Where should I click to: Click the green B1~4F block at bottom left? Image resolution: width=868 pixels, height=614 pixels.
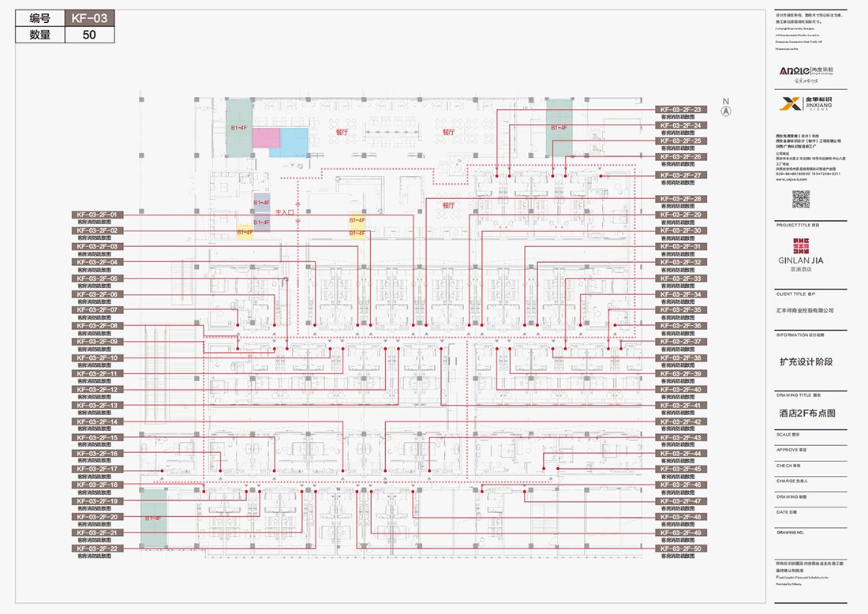click(153, 518)
